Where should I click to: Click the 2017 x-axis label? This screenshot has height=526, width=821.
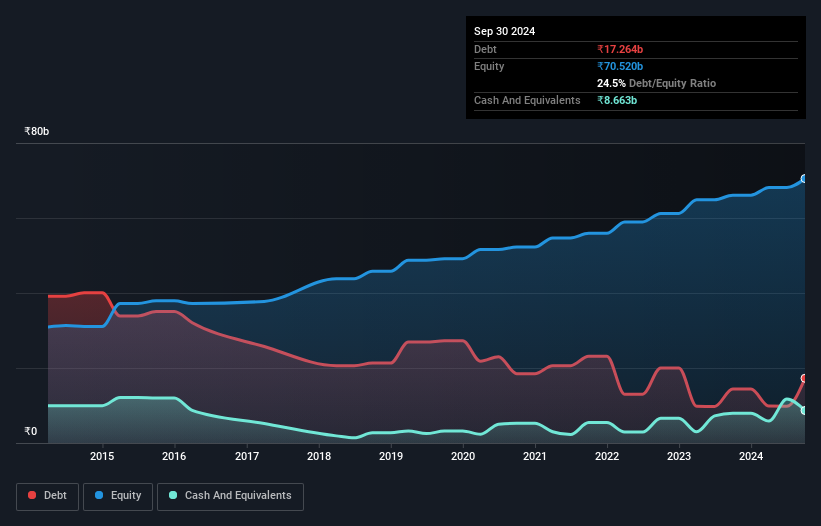click(x=247, y=456)
